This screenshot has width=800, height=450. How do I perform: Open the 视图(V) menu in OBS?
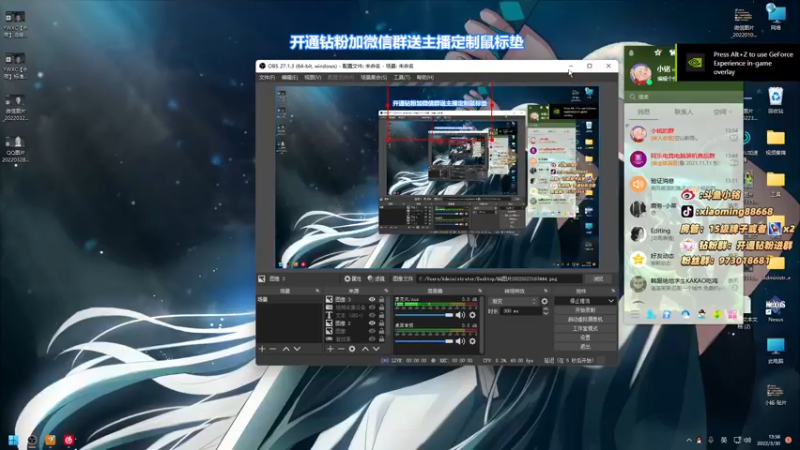(313, 78)
